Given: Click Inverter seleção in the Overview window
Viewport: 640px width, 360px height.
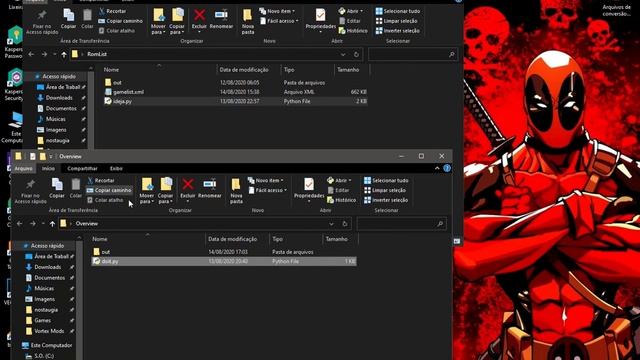Looking at the screenshot, I should tap(386, 200).
